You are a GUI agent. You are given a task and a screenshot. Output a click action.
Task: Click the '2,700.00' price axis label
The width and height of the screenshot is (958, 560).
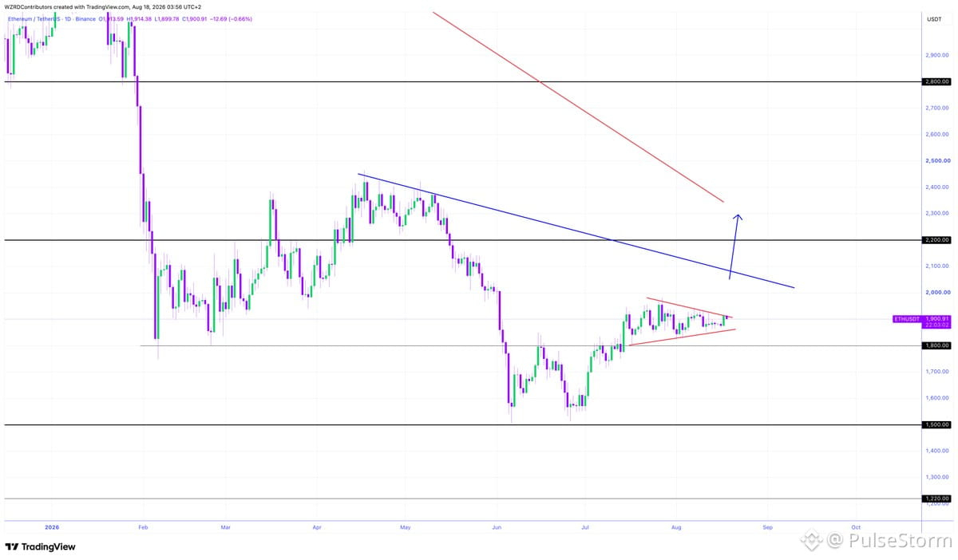936,108
